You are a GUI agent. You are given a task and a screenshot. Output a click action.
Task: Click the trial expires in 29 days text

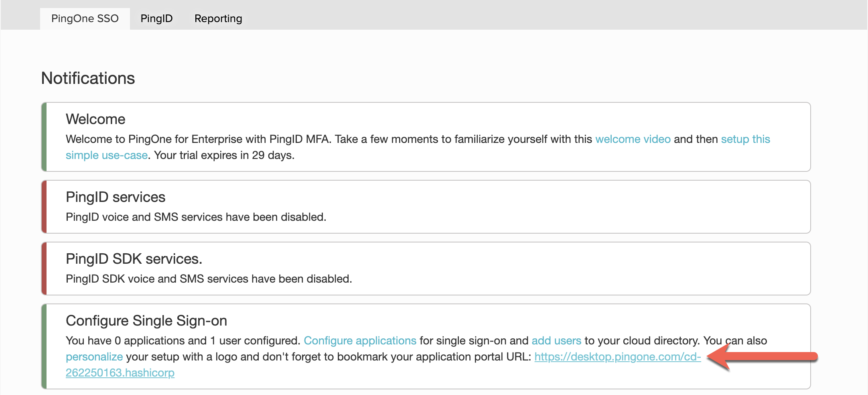point(224,155)
